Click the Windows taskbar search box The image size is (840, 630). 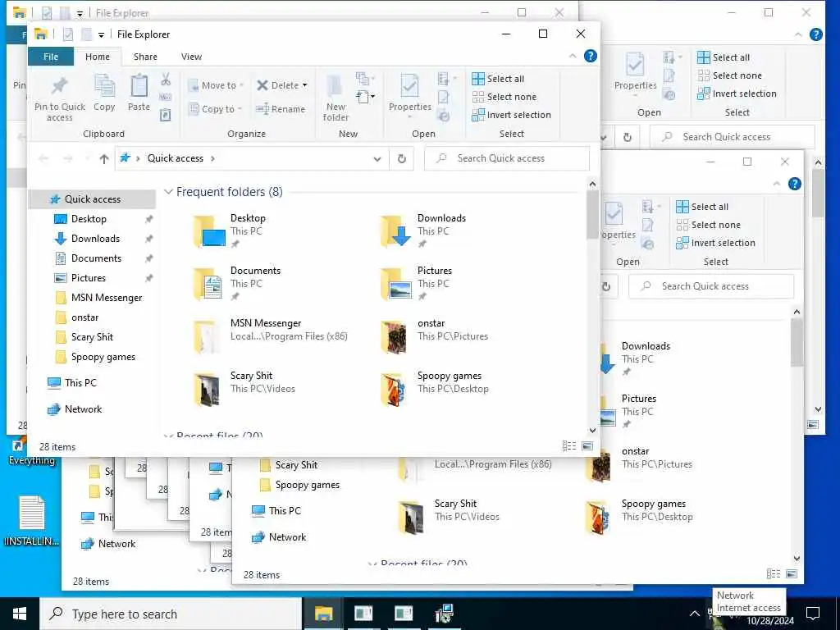[x=171, y=614]
